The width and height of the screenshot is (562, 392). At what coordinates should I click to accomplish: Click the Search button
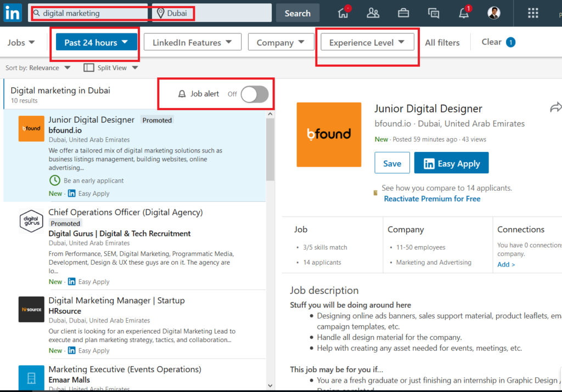pos(297,13)
